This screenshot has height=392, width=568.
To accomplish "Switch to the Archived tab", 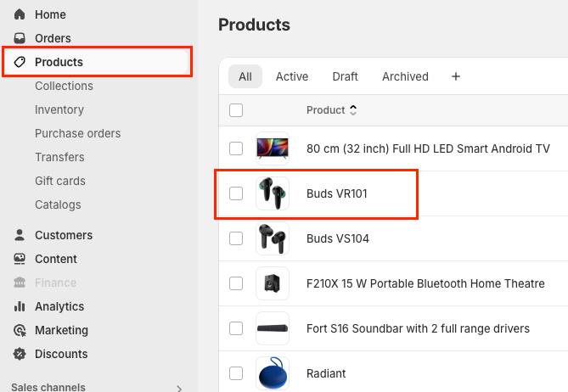I will 405,76.
